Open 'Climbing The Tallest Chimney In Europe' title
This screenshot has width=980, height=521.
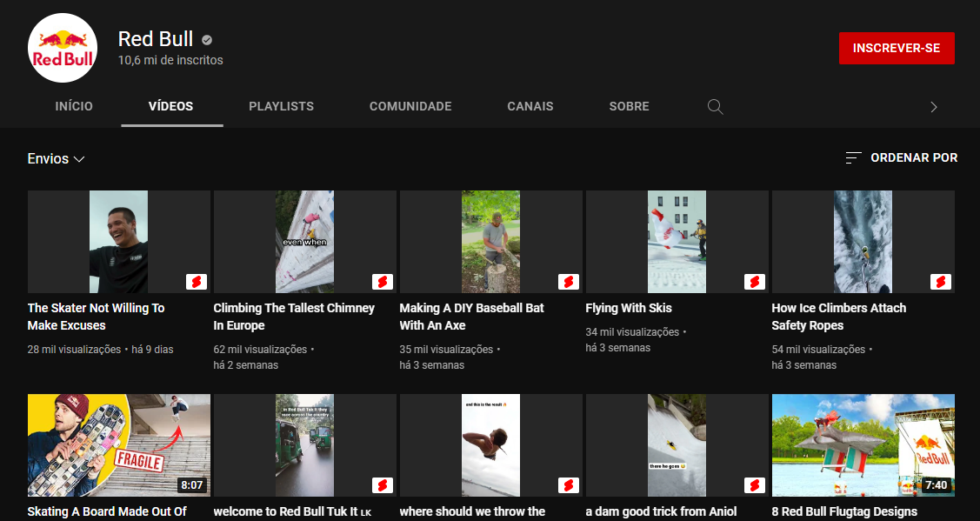(294, 317)
